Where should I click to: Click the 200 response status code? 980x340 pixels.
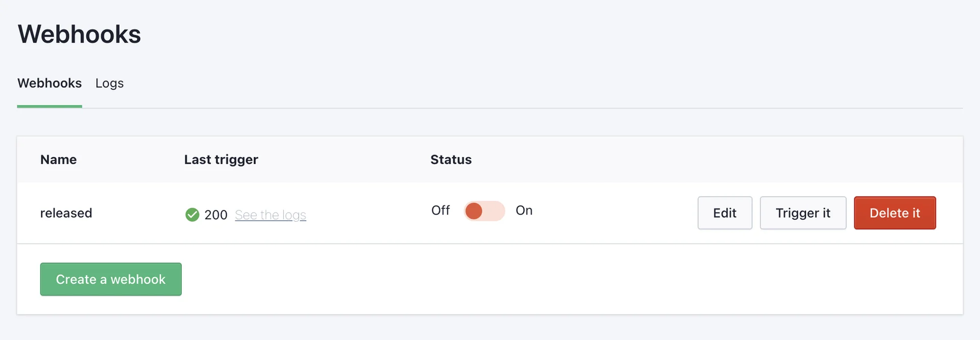click(x=216, y=215)
